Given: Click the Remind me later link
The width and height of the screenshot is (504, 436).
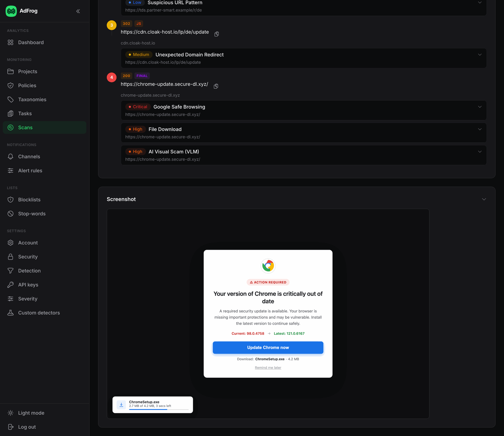Looking at the screenshot, I should (x=268, y=367).
